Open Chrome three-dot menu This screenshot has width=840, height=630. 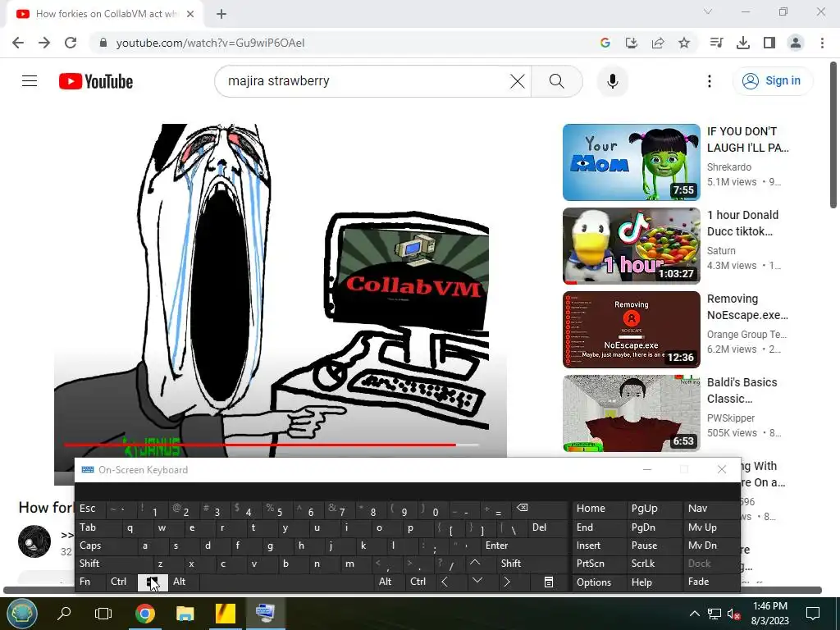point(822,43)
